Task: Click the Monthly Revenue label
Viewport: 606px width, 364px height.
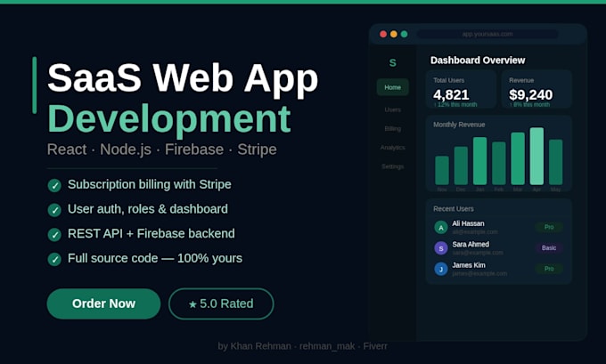Action: point(459,125)
